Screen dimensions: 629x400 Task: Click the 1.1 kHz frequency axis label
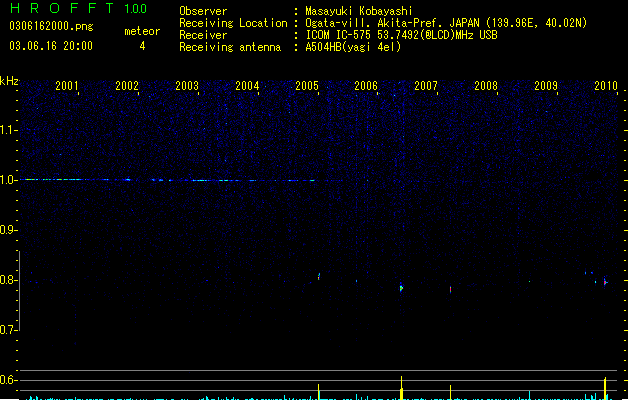(x=8, y=130)
